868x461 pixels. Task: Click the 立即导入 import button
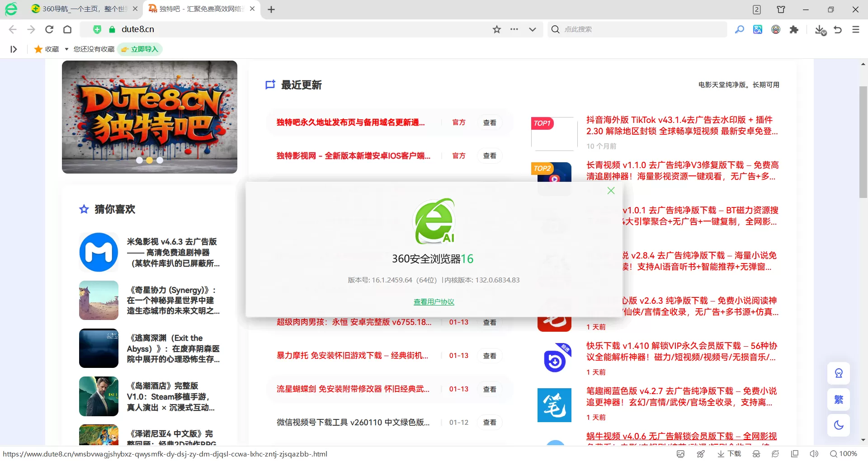tap(140, 49)
